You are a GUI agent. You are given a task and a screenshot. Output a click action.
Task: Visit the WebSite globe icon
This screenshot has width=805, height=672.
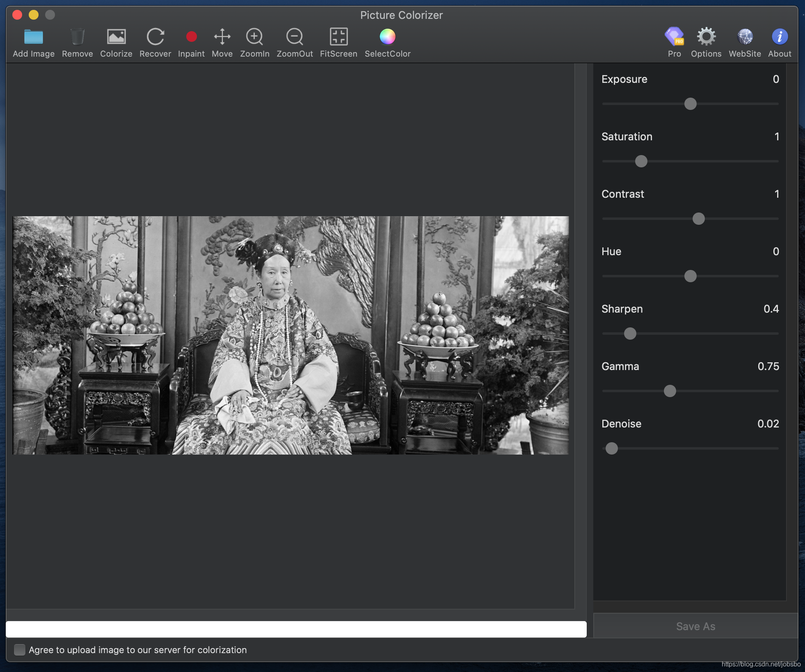click(745, 37)
